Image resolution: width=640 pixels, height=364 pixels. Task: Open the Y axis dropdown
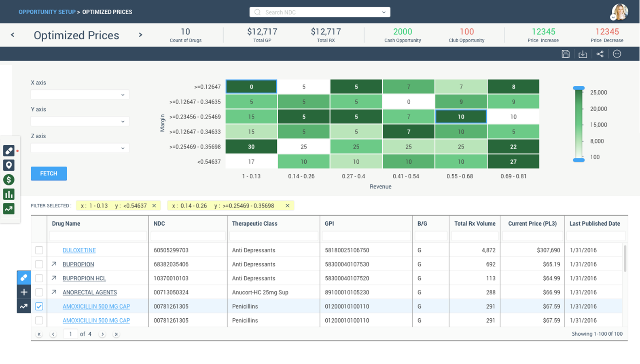click(80, 122)
